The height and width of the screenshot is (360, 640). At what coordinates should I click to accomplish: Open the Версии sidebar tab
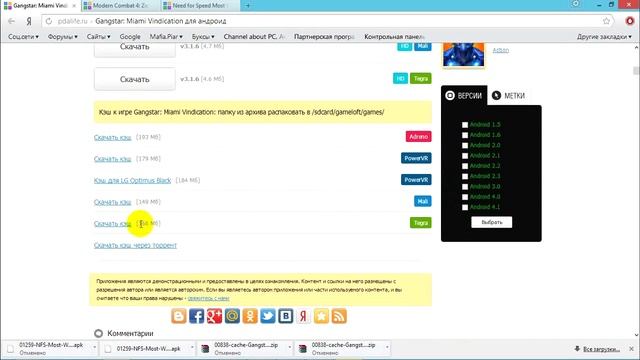[x=464, y=96]
